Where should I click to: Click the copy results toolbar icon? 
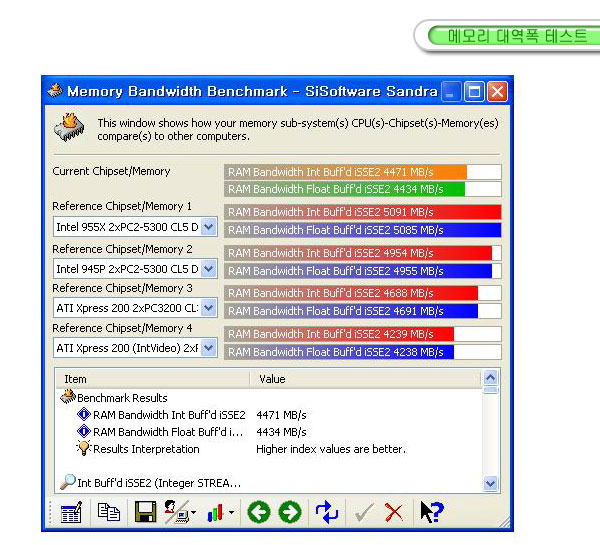point(109,512)
